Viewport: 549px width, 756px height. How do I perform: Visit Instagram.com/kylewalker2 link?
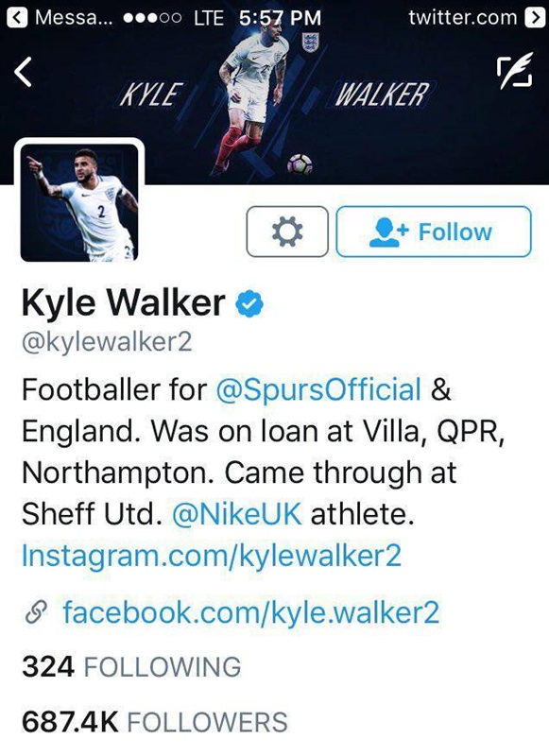point(211,556)
